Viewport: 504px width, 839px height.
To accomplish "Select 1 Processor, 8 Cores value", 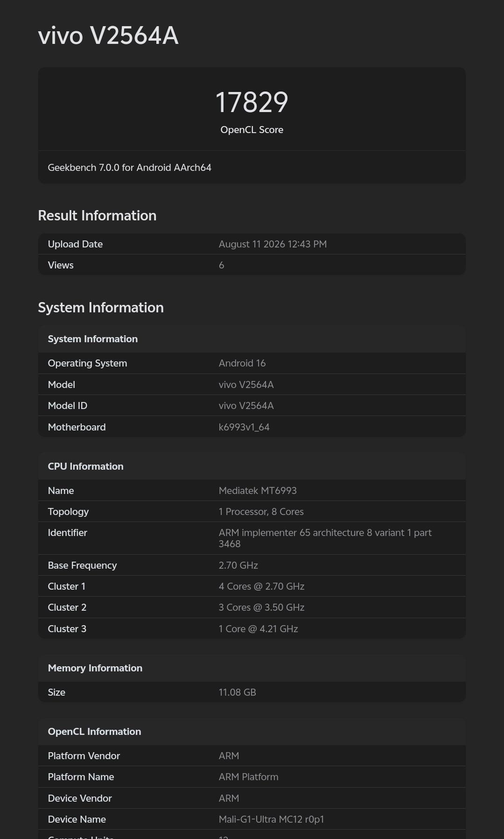I will click(261, 512).
